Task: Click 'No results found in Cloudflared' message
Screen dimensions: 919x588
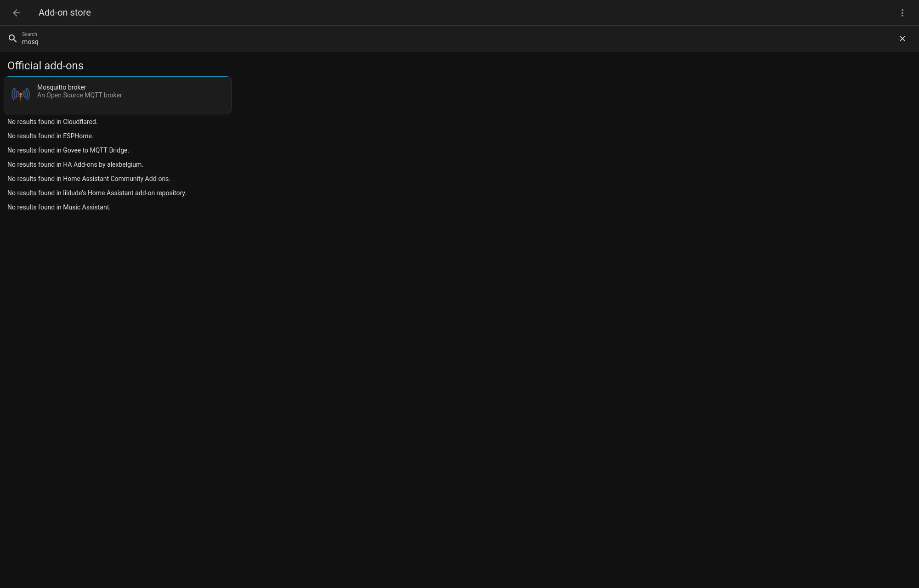Action: [x=52, y=122]
